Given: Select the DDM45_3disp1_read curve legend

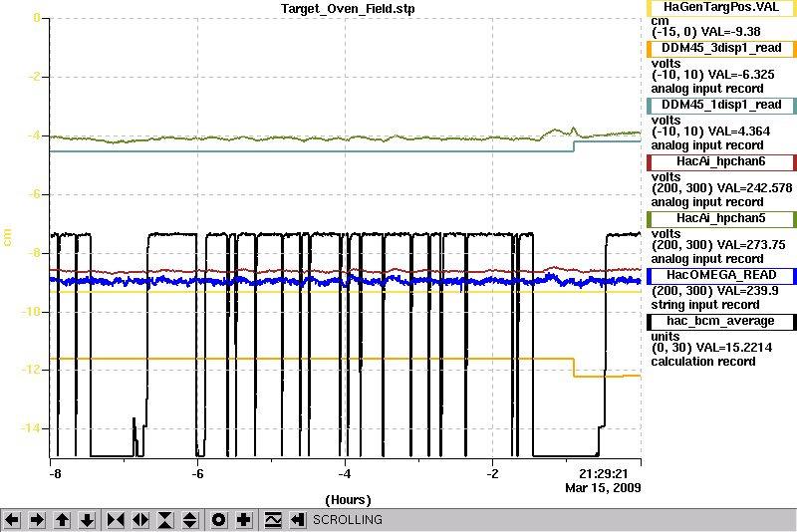Looking at the screenshot, I should click(x=721, y=48).
